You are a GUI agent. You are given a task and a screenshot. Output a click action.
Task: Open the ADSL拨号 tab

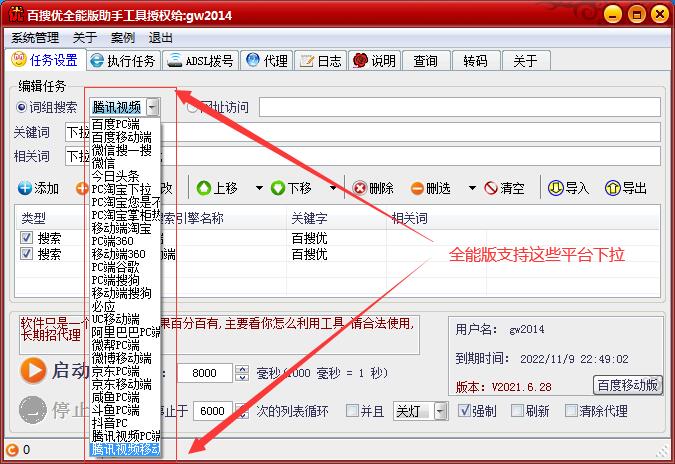click(x=200, y=61)
